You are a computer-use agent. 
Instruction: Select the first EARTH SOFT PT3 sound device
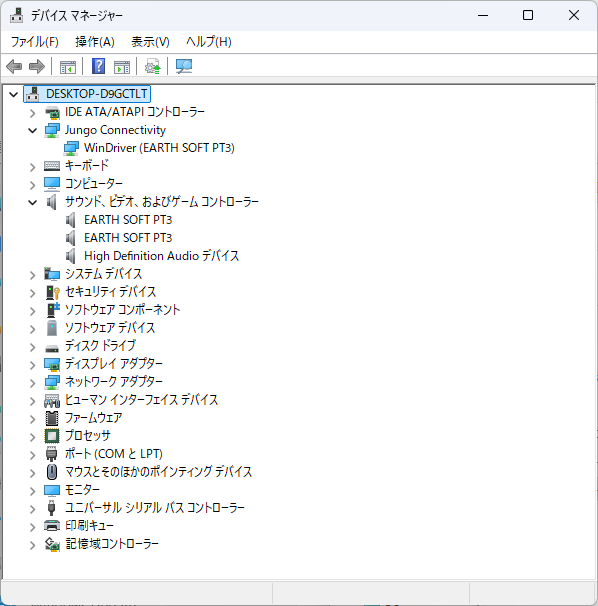coord(128,220)
